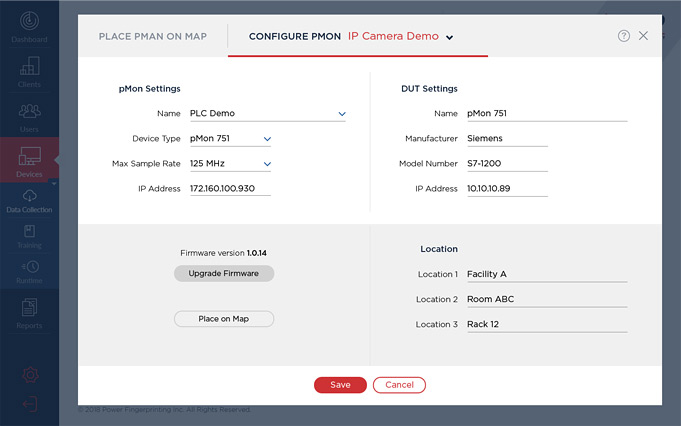This screenshot has width=681, height=426.
Task: Save the pMon configuration
Action: [340, 385]
